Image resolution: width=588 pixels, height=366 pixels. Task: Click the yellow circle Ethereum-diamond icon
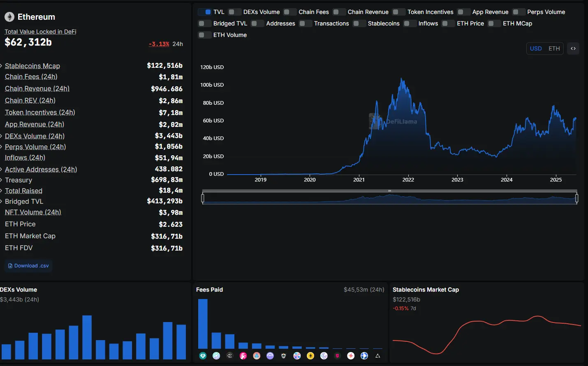pos(310,356)
